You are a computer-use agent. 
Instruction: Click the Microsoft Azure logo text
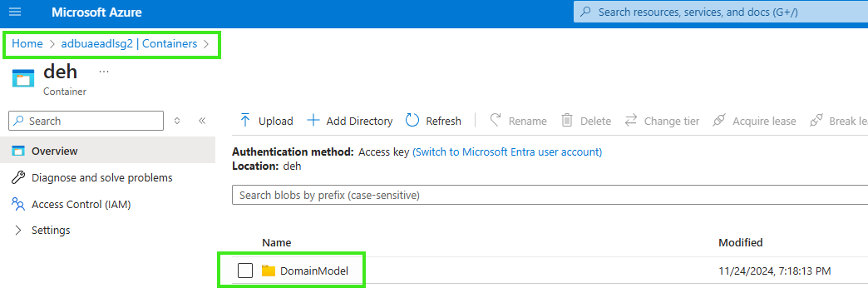(97, 12)
